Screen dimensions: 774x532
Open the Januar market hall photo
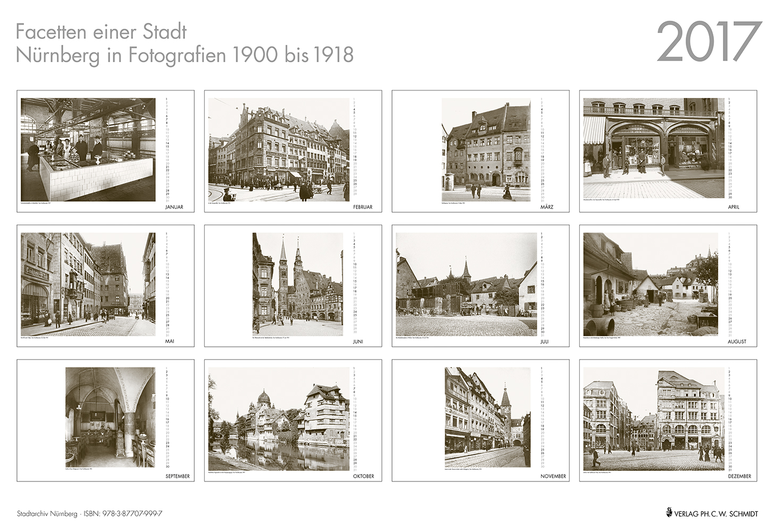coord(88,149)
